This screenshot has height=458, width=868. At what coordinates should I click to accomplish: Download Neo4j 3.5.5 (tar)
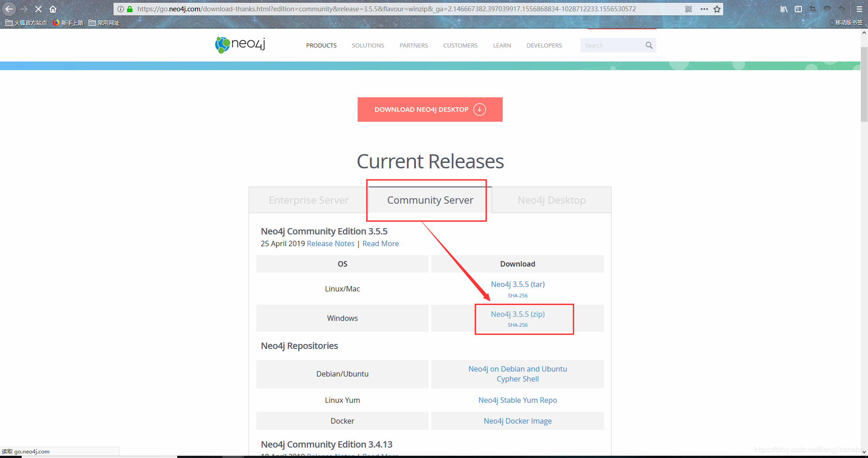pos(518,284)
